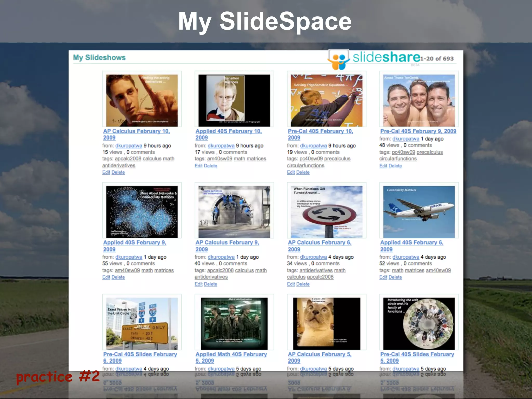Image resolution: width=532 pixels, height=399 pixels.
Task: Click the am40sw09 tag under Applied 40S February 10
Action: coord(220,159)
